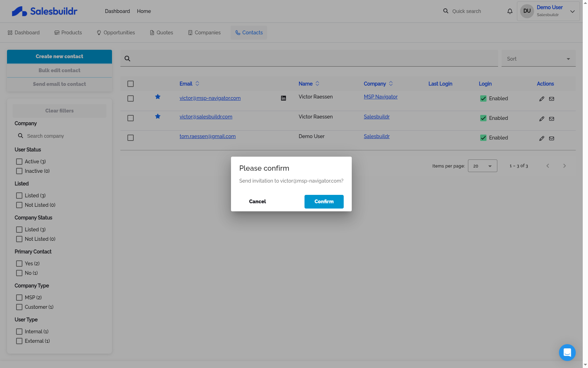Open the Companies tab

tap(204, 33)
